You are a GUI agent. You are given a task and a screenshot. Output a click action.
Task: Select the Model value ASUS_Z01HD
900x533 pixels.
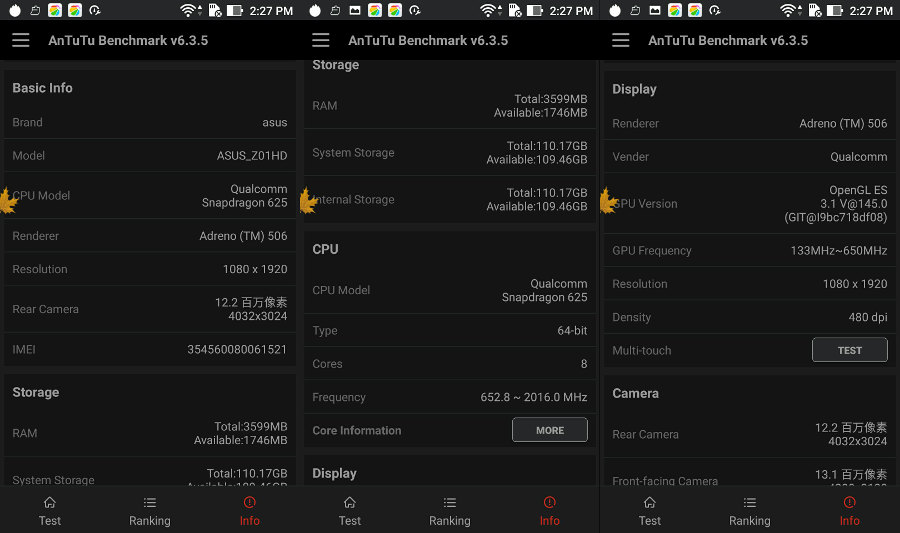[x=252, y=155]
